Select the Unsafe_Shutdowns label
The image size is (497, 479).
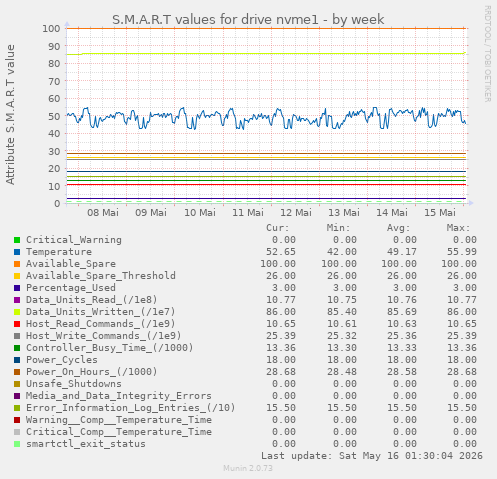click(x=74, y=384)
